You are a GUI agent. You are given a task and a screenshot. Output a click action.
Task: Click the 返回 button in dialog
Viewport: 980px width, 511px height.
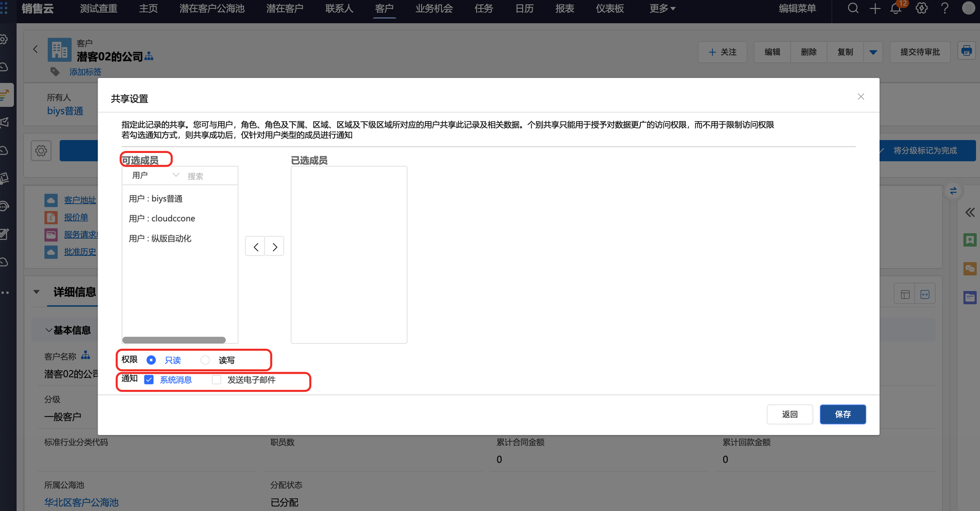coord(789,414)
